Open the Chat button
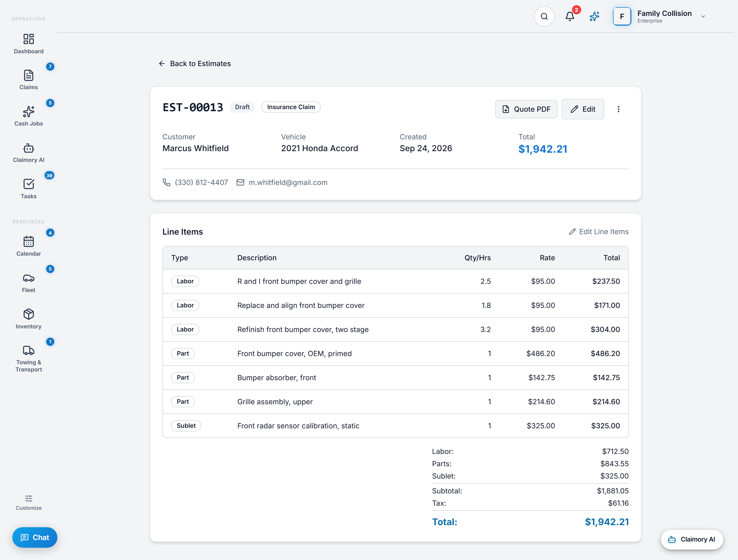Screen dimensions: 738x560 35,537
